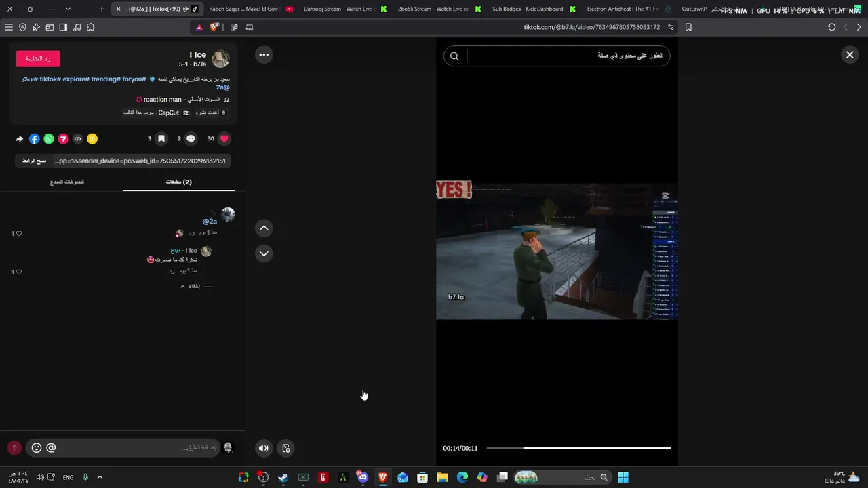This screenshot has width=868, height=488.
Task: Click the red post comment arrow button
Action: pos(14,448)
